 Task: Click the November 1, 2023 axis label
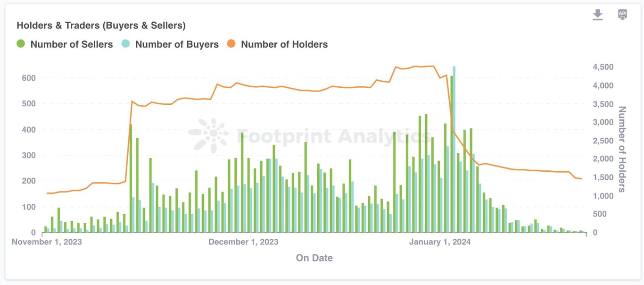click(47, 242)
